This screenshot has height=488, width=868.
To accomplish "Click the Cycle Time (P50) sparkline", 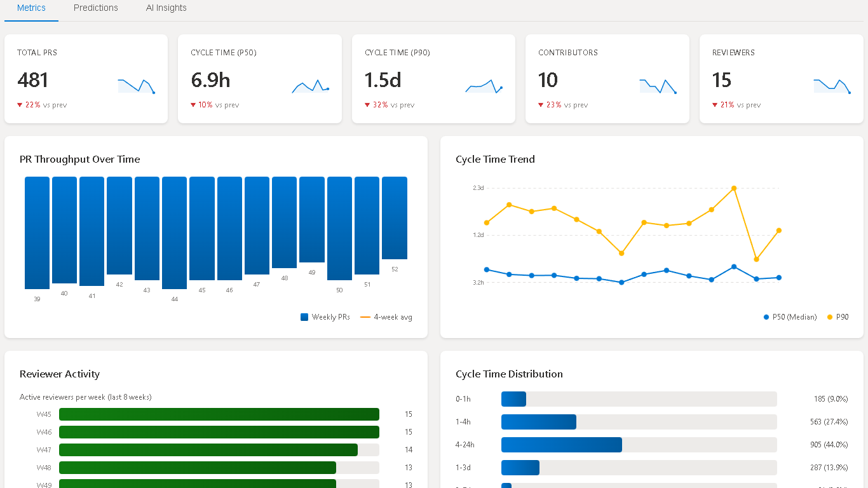I will pyautogui.click(x=311, y=86).
